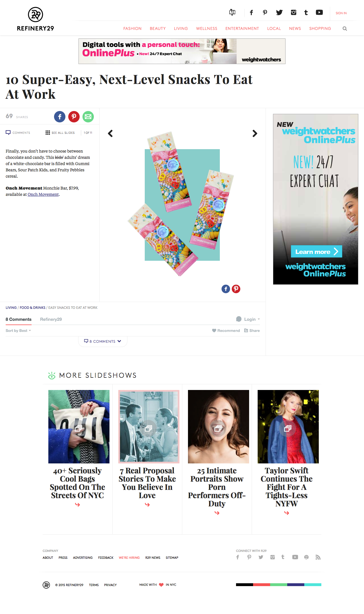
Task: Go to the next slide arrow
Action: [x=255, y=133]
